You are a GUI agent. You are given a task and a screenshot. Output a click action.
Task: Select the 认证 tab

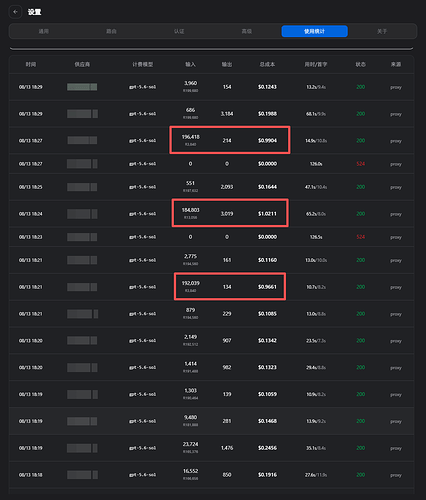coord(179,31)
